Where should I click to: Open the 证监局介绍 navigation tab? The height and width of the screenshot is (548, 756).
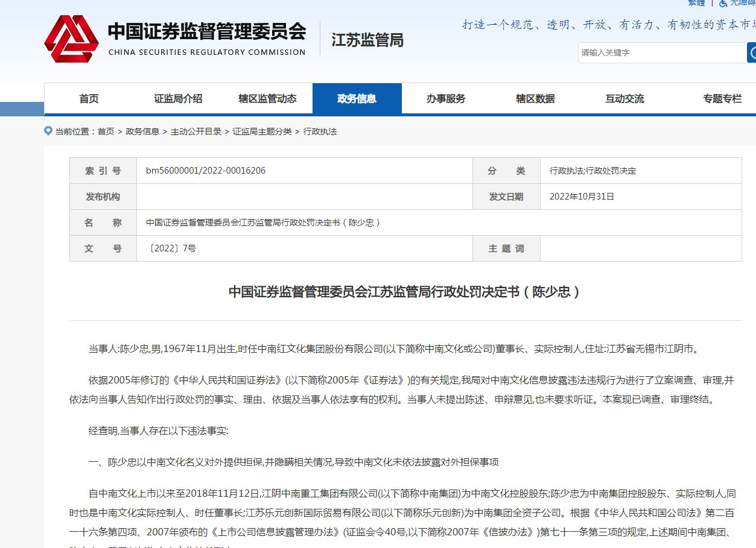point(178,99)
